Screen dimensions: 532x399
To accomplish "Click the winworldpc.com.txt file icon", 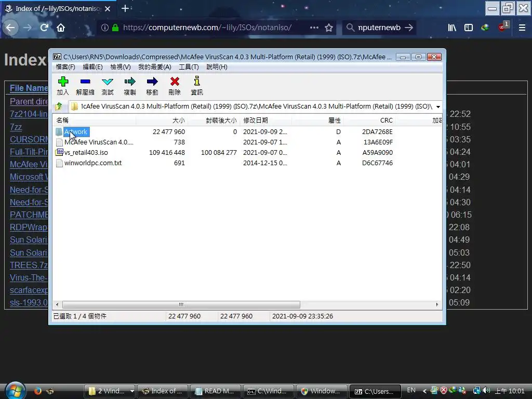I will click(x=59, y=163).
